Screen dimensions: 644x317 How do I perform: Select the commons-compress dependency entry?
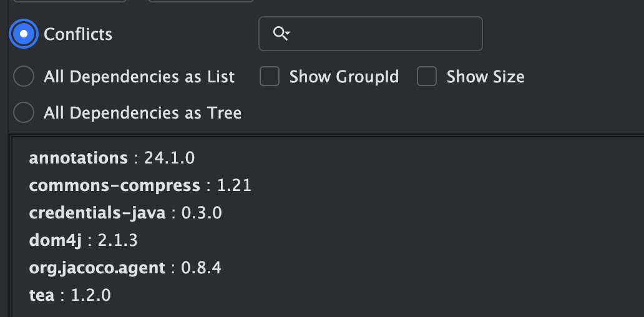click(114, 185)
